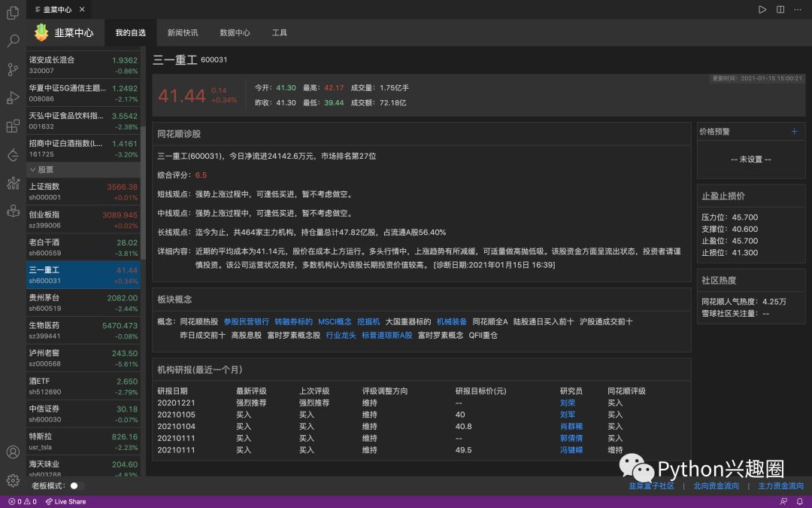812x508 pixels.
Task: Open researcher 肖群稀 link
Action: [x=571, y=426]
